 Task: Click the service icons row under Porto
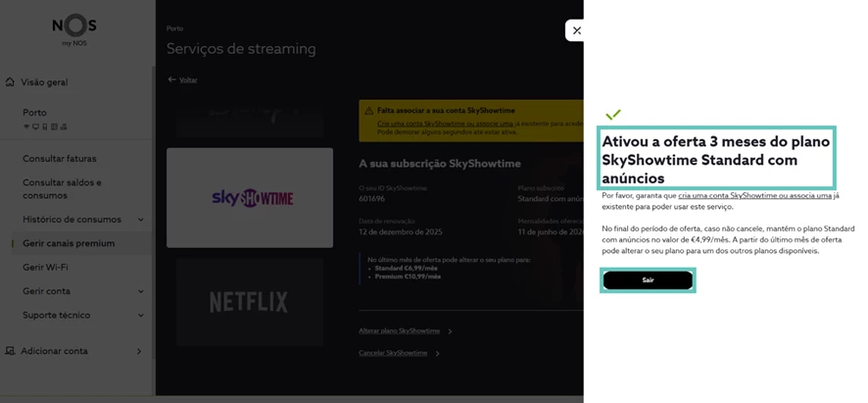[x=45, y=126]
